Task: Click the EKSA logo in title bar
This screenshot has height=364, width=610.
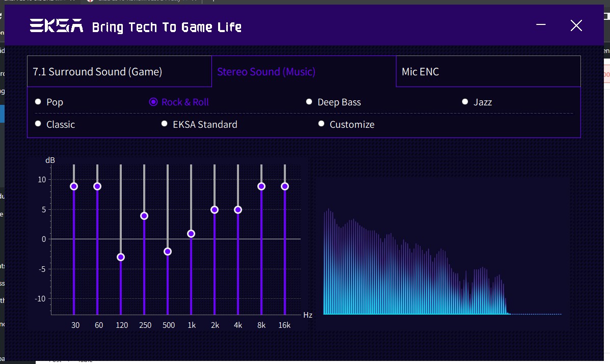Action: (57, 25)
